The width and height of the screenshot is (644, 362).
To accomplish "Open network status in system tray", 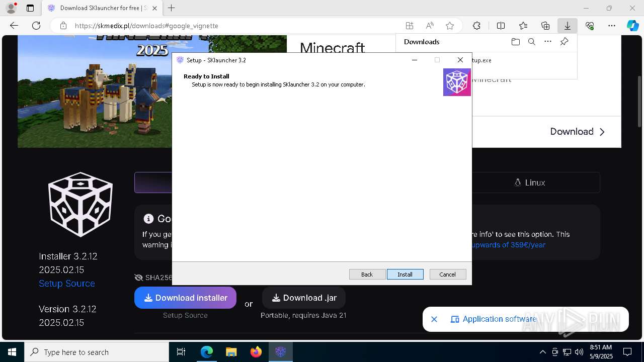I will 567,352.
